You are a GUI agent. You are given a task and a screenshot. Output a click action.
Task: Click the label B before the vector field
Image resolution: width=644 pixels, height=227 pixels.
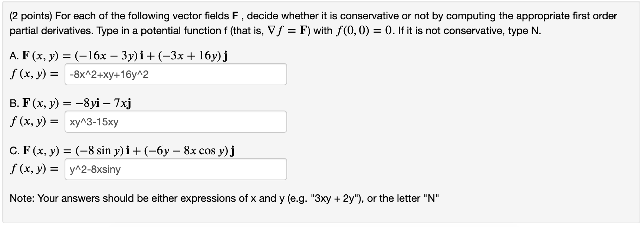tap(14, 103)
